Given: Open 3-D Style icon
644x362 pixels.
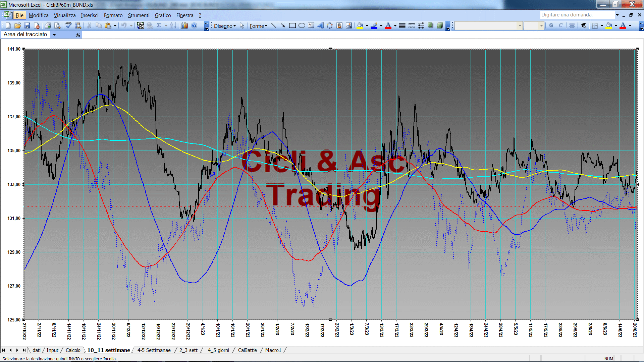Looking at the screenshot, I should pos(440,25).
